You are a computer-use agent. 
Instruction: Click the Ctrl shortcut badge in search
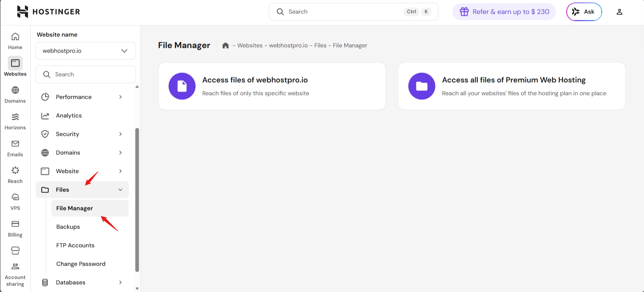(411, 12)
